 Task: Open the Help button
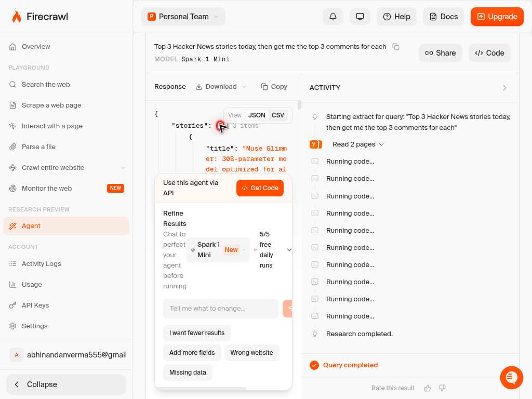point(396,17)
